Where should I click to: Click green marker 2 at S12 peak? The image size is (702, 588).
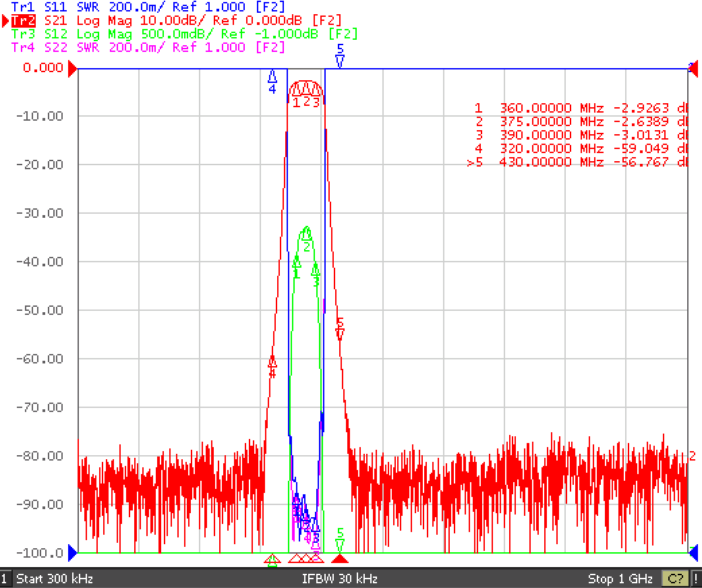point(307,239)
